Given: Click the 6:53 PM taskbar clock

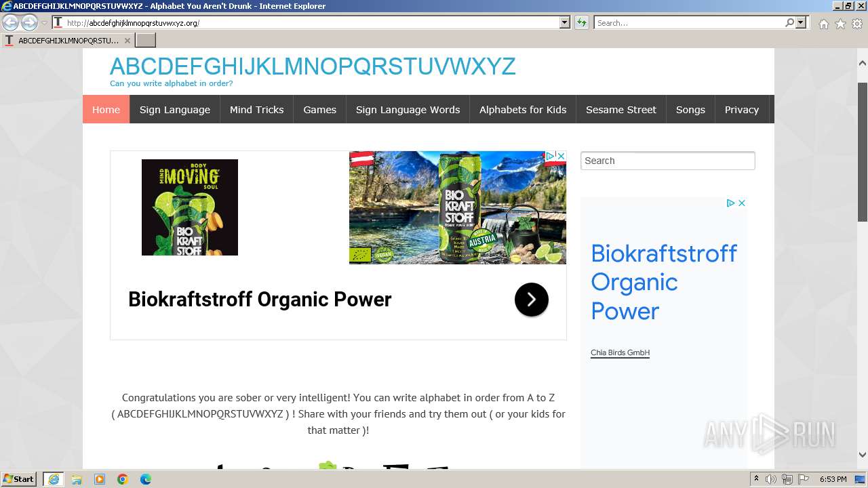Looking at the screenshot, I should pos(833,479).
